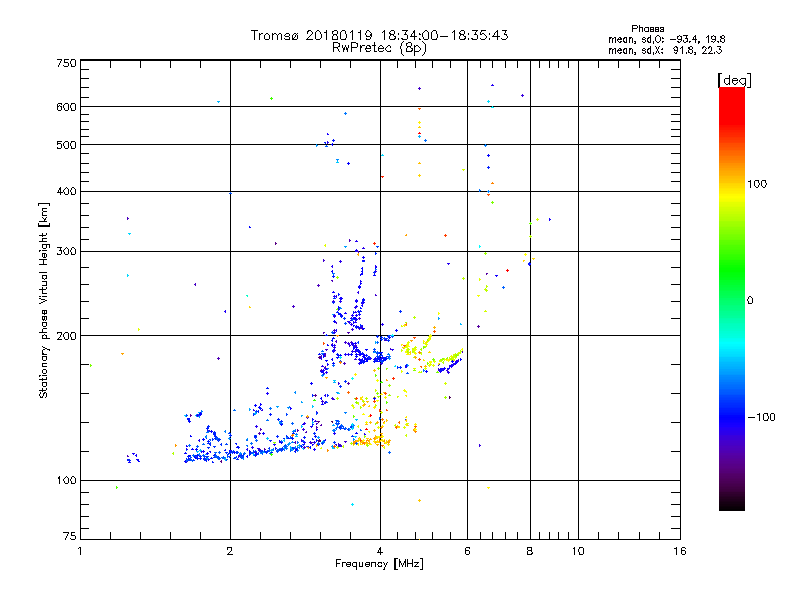Click the y-axis tick label '300'
This screenshot has height=600, width=800.
pyautogui.click(x=66, y=252)
